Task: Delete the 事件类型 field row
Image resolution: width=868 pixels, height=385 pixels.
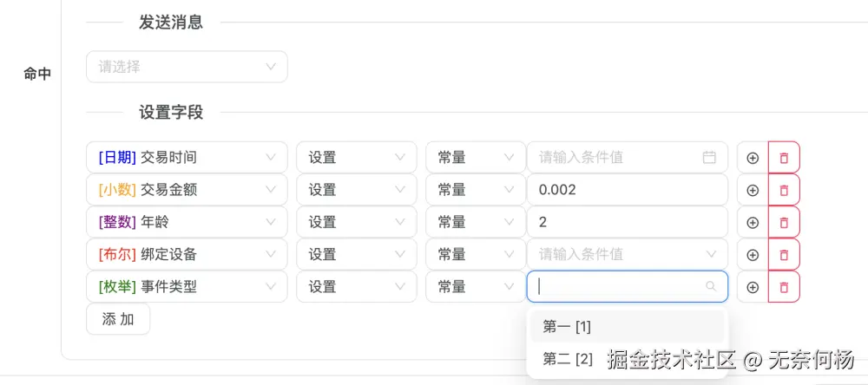Action: pos(784,286)
